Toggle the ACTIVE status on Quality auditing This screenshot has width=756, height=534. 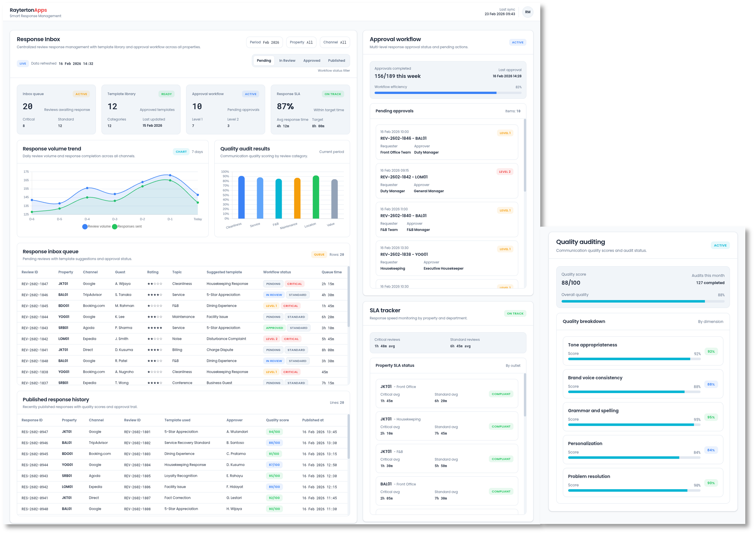pyautogui.click(x=720, y=245)
